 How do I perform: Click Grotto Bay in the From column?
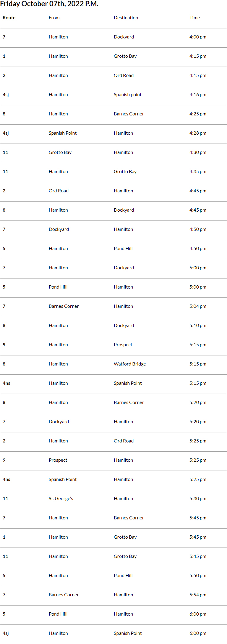(60, 152)
